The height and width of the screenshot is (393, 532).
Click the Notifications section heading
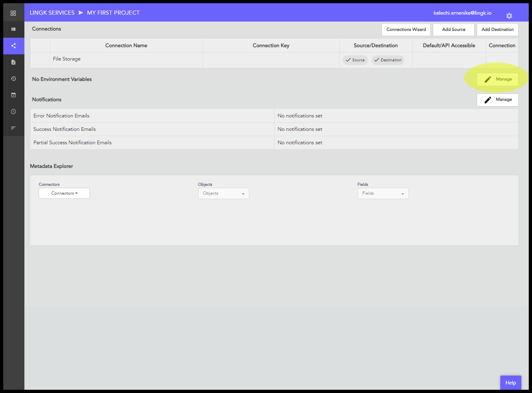(47, 100)
